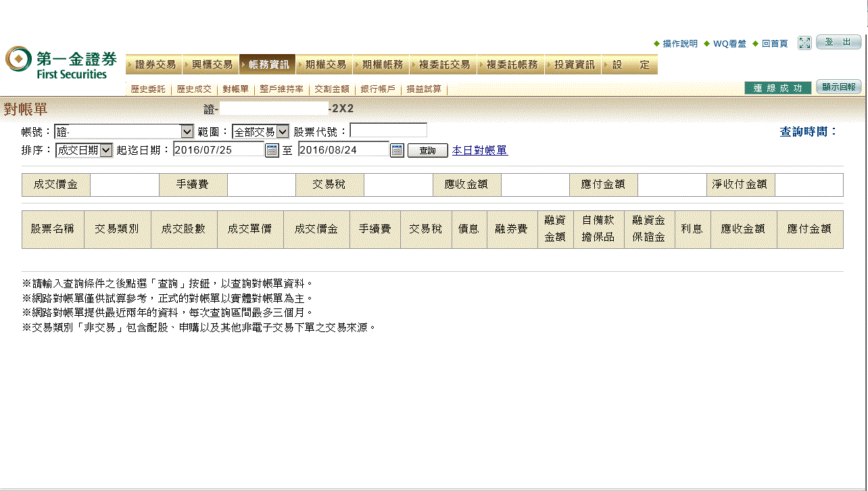Go to the 投資資訊 menu
868x491 pixels.
[574, 65]
